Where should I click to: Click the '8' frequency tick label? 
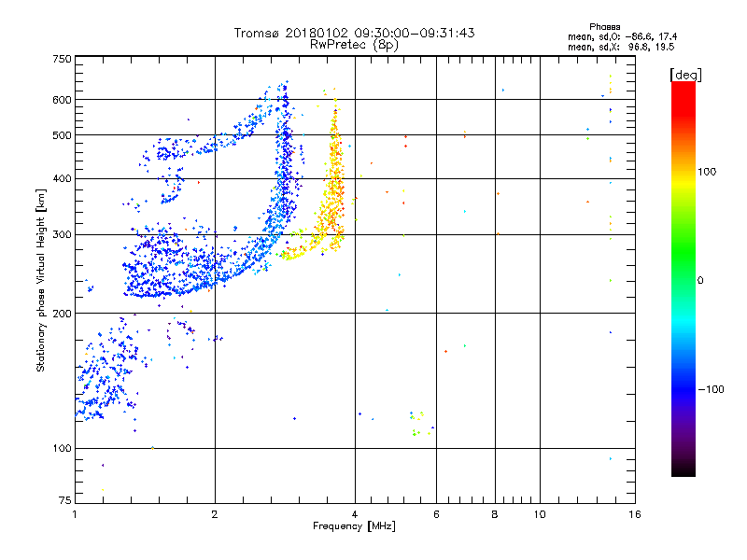(495, 514)
